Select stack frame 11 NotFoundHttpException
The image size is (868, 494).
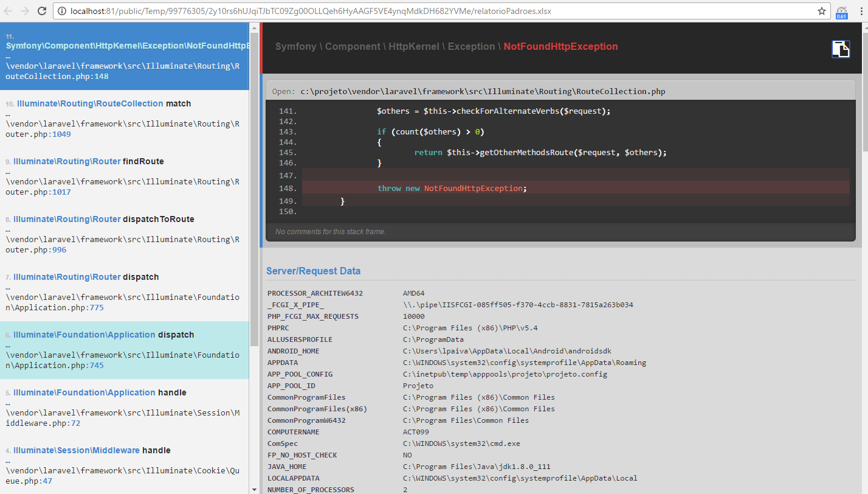(125, 56)
